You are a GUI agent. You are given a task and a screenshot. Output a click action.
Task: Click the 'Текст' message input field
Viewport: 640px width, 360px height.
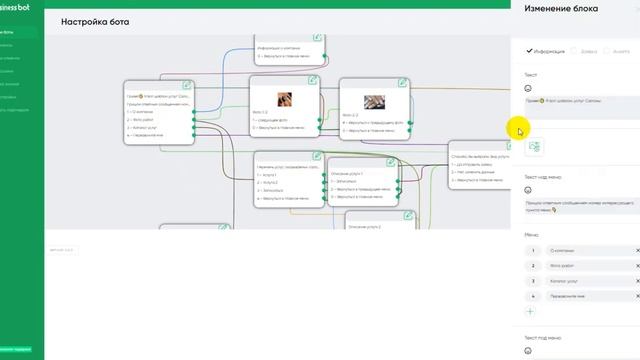(x=582, y=108)
